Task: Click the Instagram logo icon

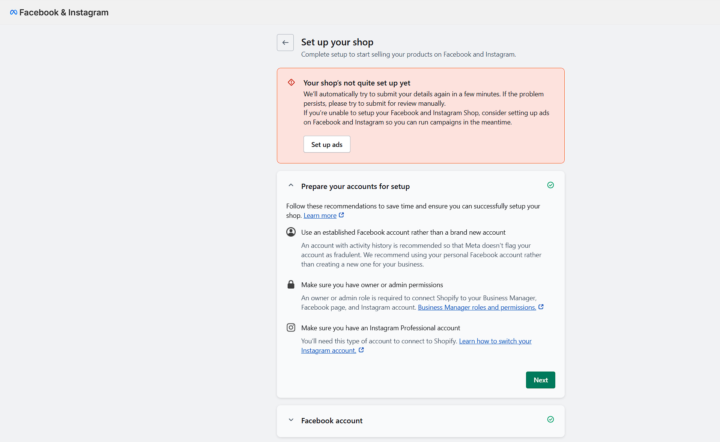Action: coord(291,327)
